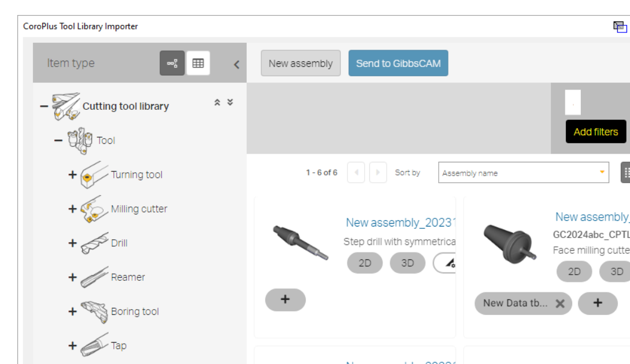The height and width of the screenshot is (364, 630).
Task: Expand all tree nodes with double down arrows
Action: pyautogui.click(x=230, y=102)
